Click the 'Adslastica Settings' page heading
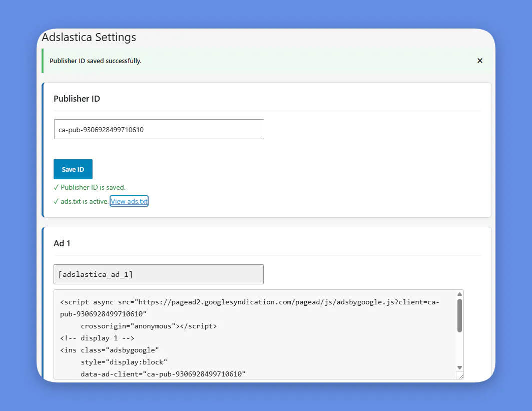This screenshot has height=411, width=532. pos(89,37)
